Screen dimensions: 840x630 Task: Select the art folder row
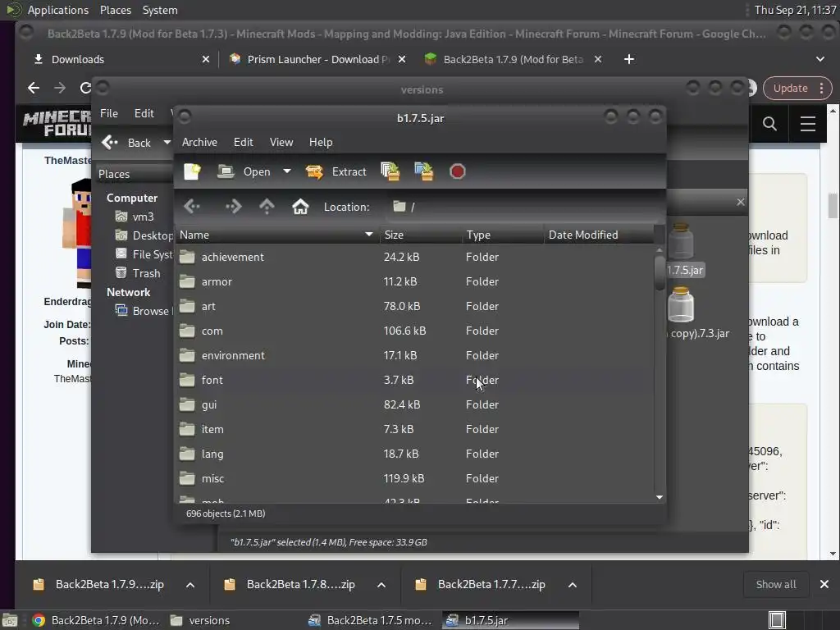tap(415, 307)
